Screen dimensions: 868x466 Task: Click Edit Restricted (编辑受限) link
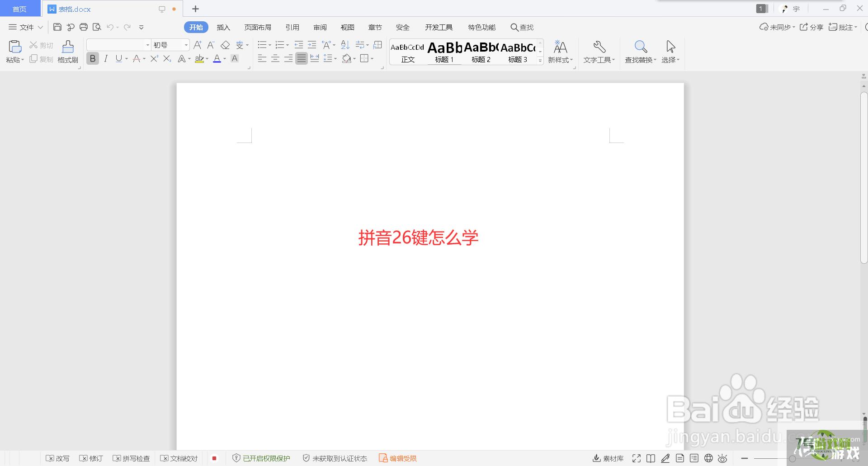(x=398, y=458)
